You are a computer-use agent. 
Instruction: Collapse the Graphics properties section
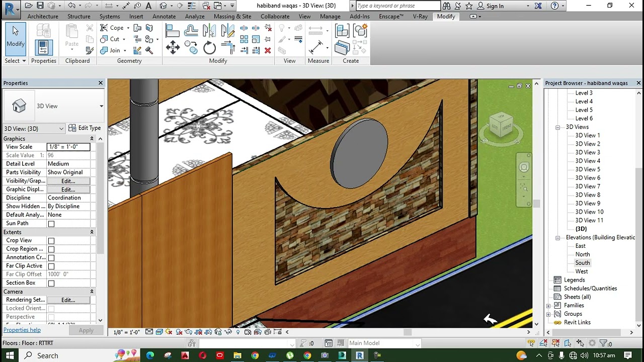tap(92, 139)
